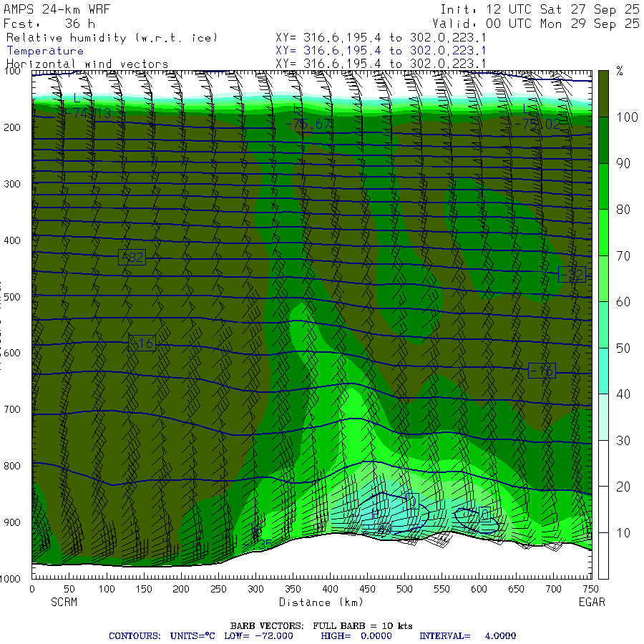Click the SCRM station label

click(x=63, y=602)
